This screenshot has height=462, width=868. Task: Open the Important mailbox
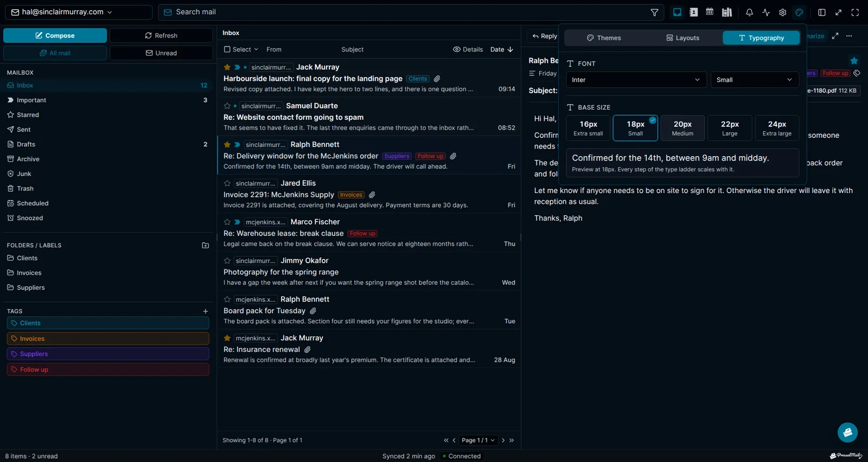click(107, 100)
